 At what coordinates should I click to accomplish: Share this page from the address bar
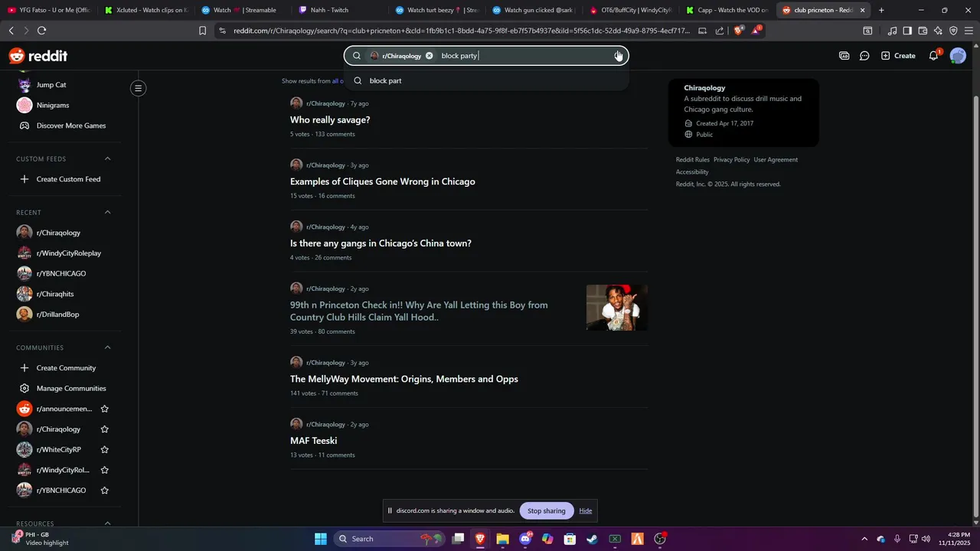(720, 31)
